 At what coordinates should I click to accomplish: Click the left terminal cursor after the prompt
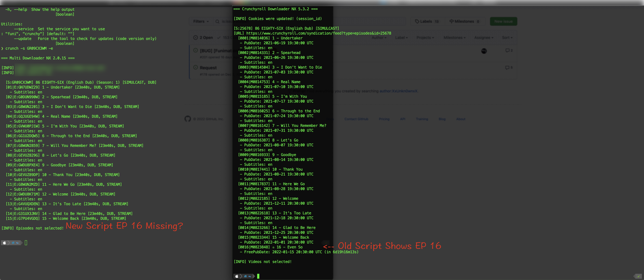pos(26,243)
